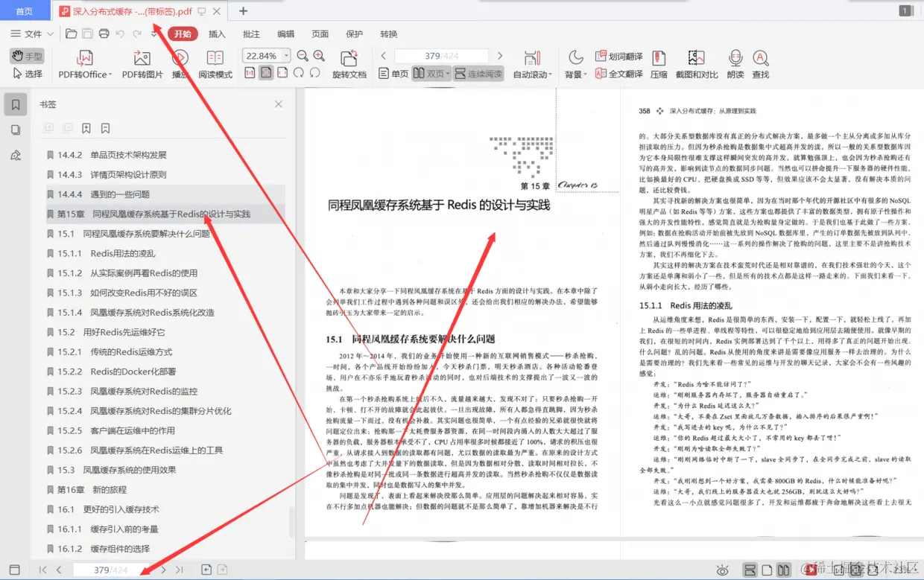Go to last page in status bar

point(179,570)
